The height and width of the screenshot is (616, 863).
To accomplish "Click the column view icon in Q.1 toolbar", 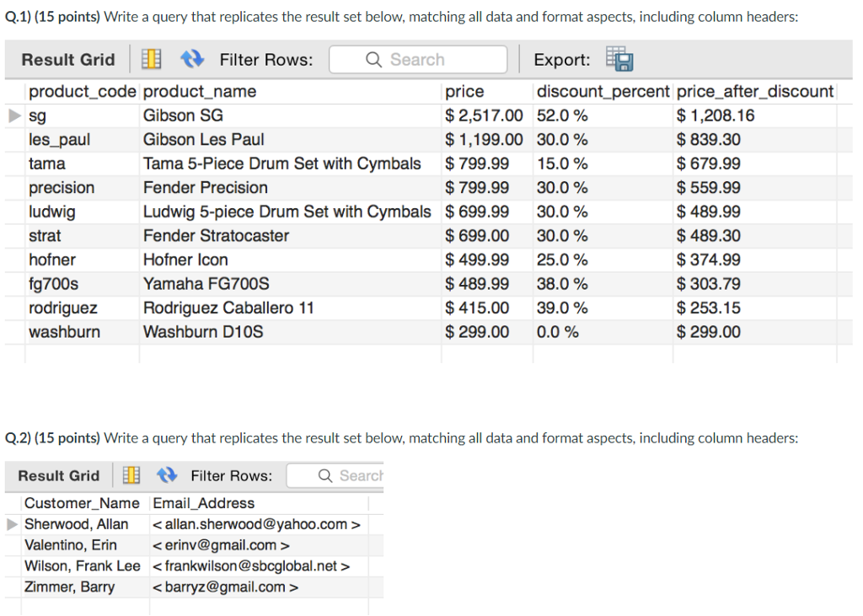I will [151, 59].
